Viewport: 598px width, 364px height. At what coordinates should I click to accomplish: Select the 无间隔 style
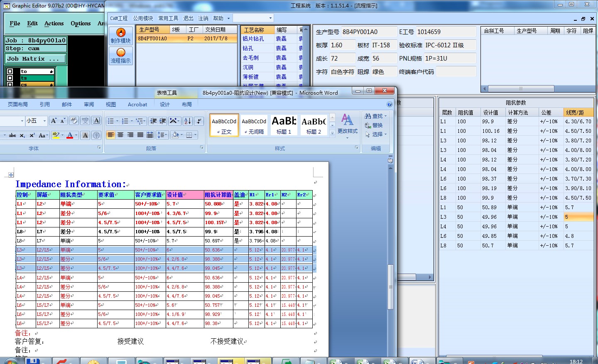point(254,125)
